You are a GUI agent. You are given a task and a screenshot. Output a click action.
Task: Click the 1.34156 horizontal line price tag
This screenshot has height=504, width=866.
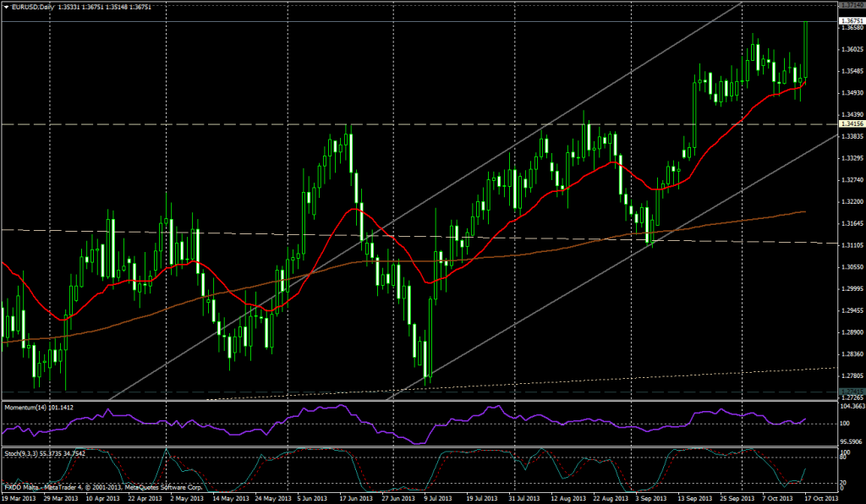(x=851, y=124)
